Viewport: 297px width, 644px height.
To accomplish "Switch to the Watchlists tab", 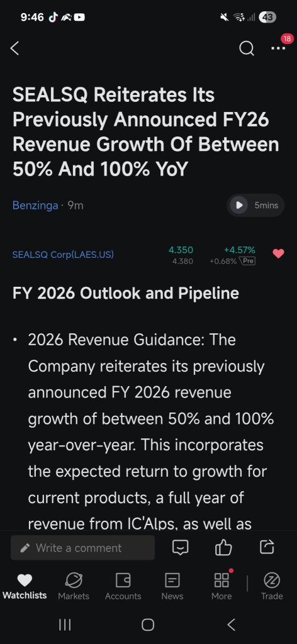I will pyautogui.click(x=25, y=587).
